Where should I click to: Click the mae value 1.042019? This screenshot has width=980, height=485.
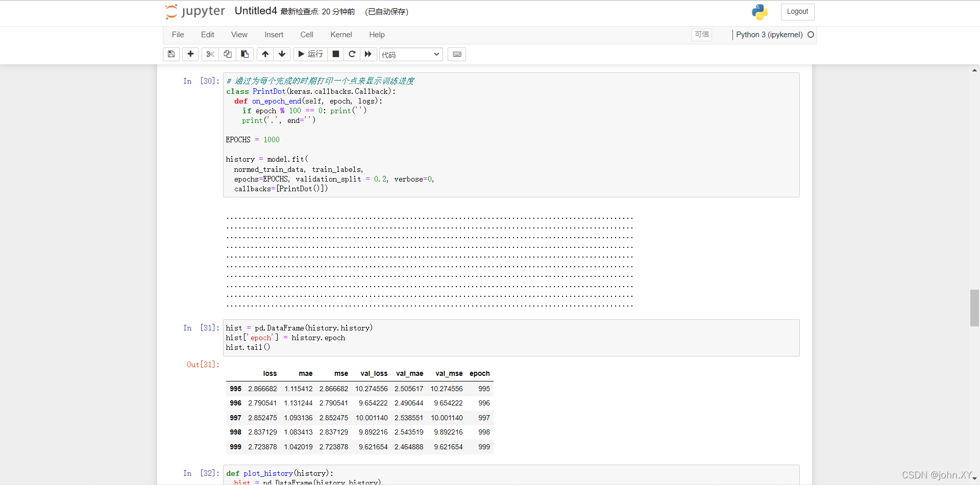click(298, 447)
